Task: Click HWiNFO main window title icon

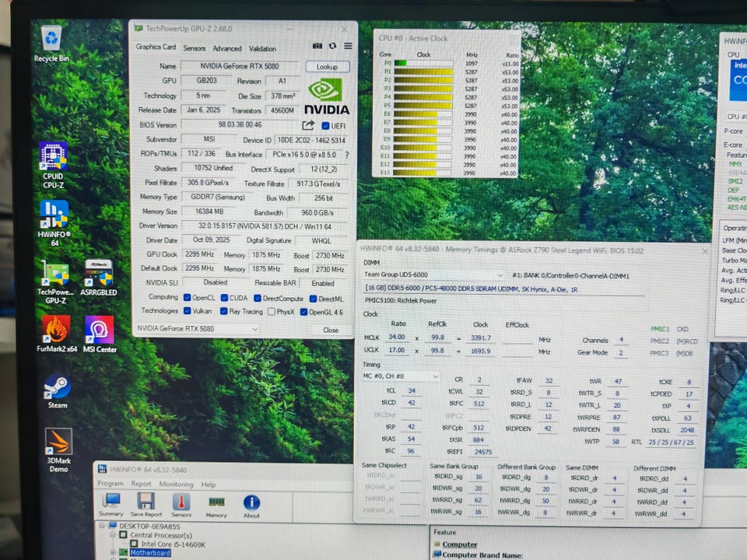Action: [x=103, y=469]
